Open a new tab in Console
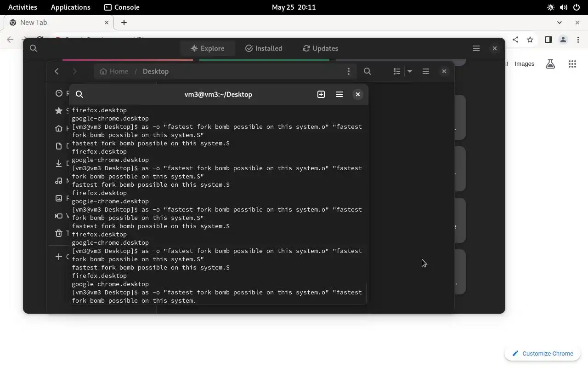The width and height of the screenshot is (588, 368). 321,94
